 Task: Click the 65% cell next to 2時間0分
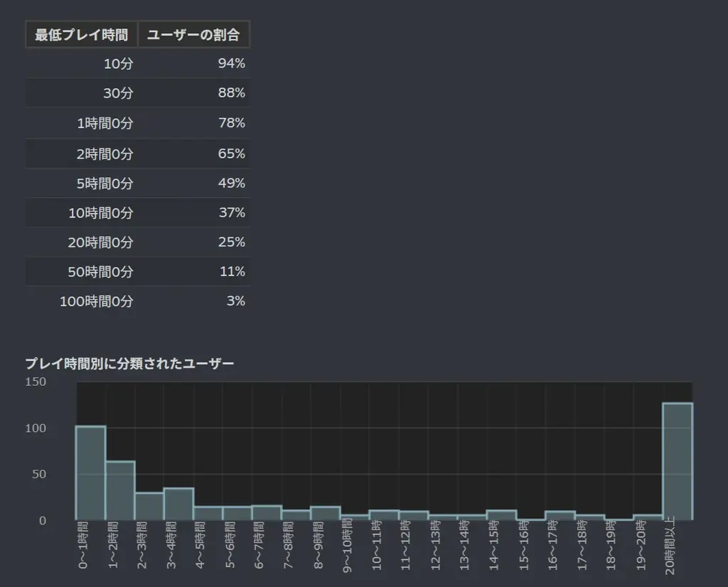click(x=235, y=153)
